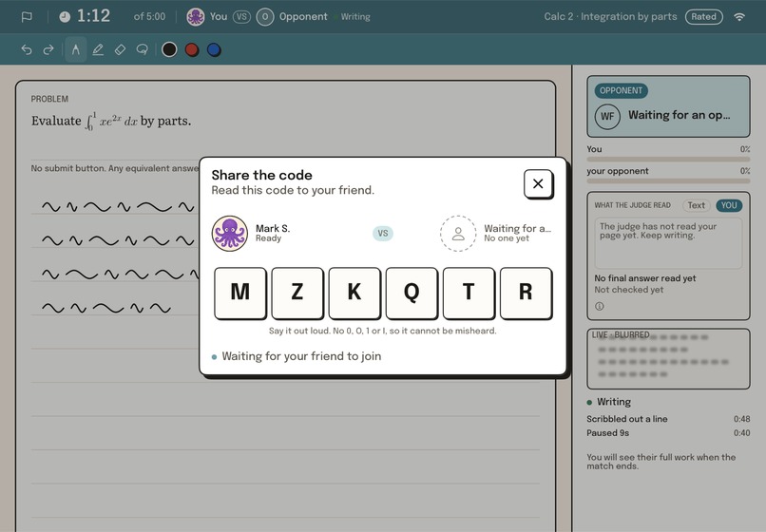
Task: Click 'Waiting for your friend to join' status
Action: pyautogui.click(x=301, y=356)
